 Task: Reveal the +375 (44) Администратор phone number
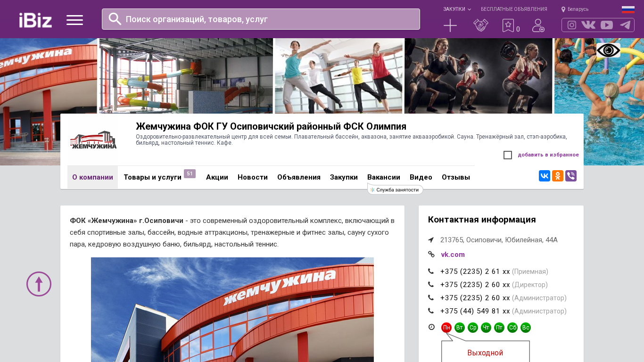coord(504,311)
